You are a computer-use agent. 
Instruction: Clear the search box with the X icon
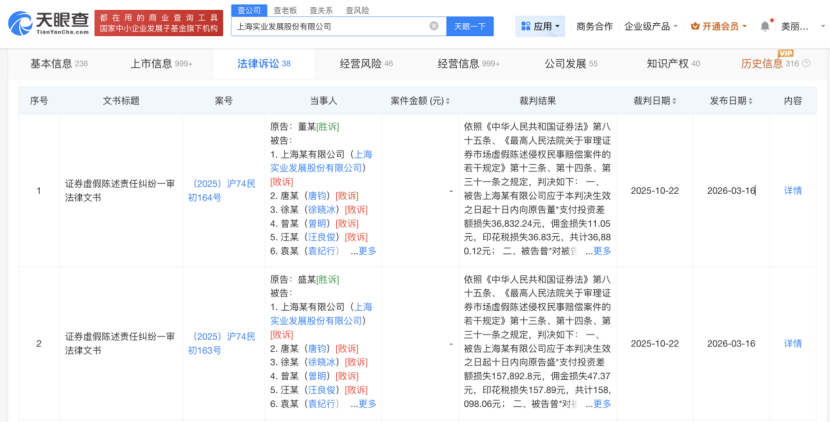(x=434, y=26)
